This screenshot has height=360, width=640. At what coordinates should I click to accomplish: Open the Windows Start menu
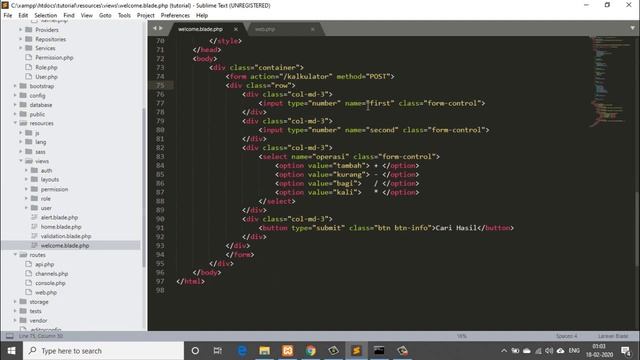click(x=11, y=351)
